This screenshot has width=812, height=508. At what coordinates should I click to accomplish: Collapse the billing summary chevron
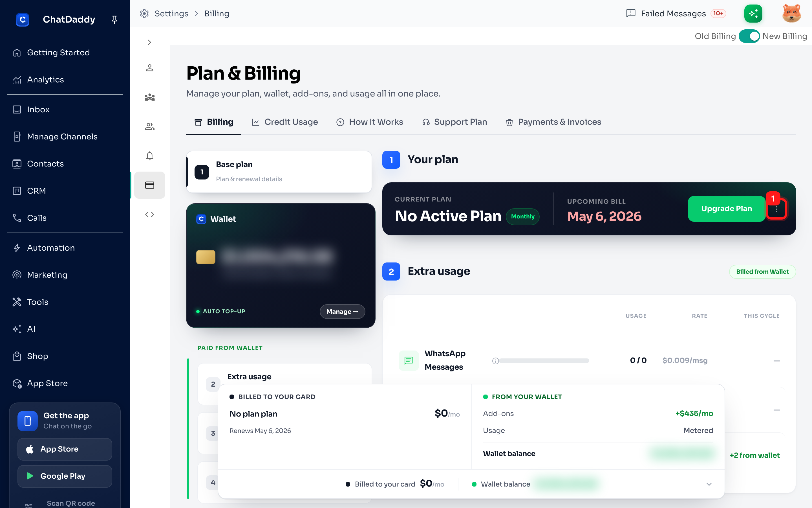pyautogui.click(x=709, y=484)
